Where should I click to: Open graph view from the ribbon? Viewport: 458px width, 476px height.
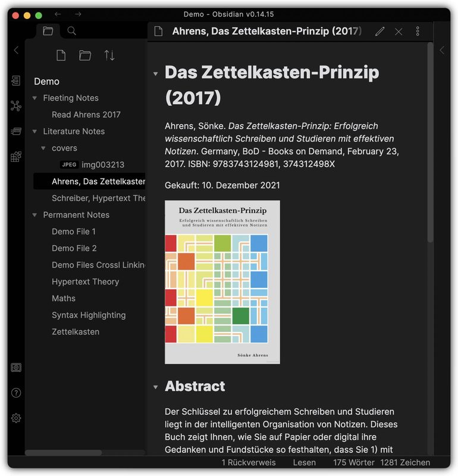16,106
